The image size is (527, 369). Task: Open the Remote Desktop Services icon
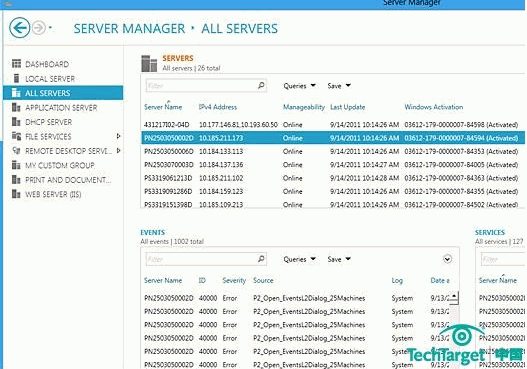point(16,151)
